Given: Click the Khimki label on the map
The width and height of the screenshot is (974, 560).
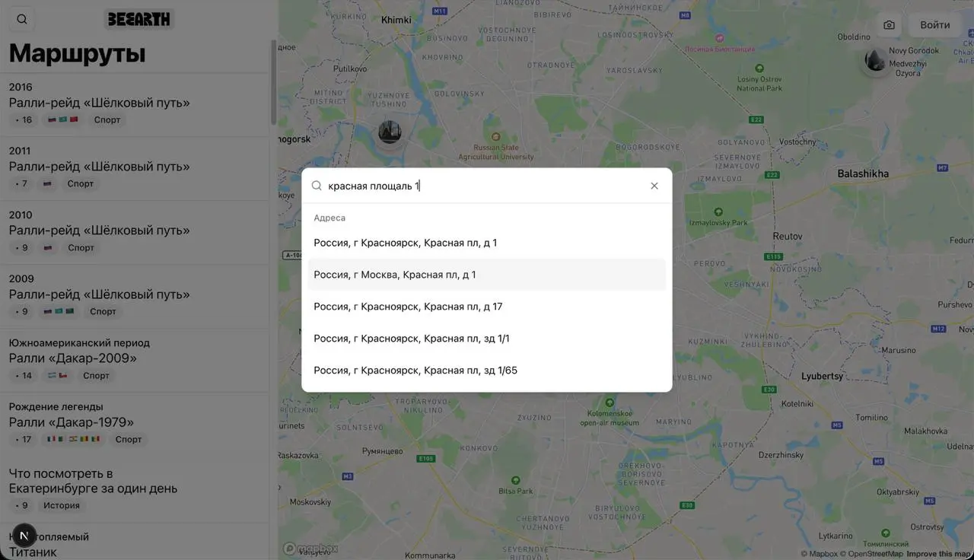Looking at the screenshot, I should pos(396,20).
